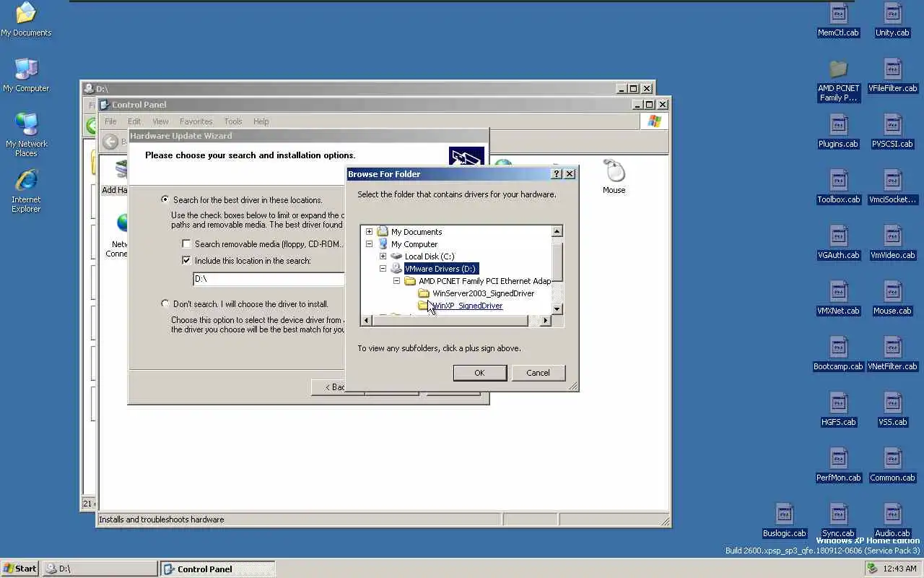Select Toolbox.cab desktop file
The image size is (924, 578).
[838, 186]
